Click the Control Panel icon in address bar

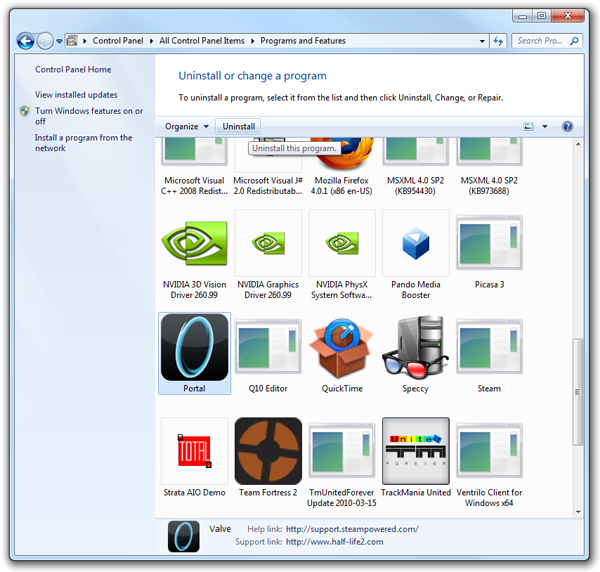pyautogui.click(x=72, y=41)
